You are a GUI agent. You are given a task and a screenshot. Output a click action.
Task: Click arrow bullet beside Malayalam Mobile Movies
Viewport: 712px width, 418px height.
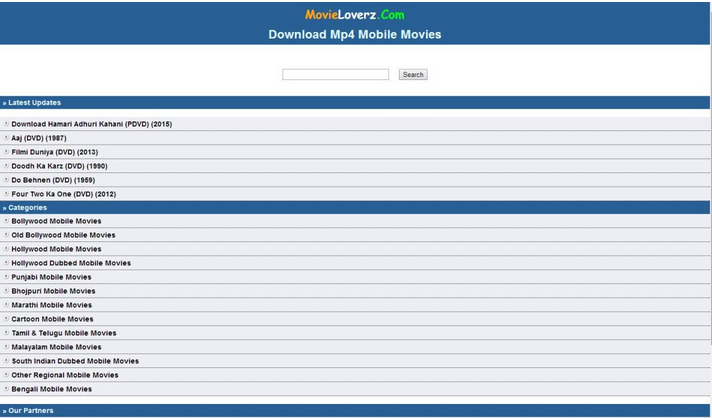coord(6,347)
